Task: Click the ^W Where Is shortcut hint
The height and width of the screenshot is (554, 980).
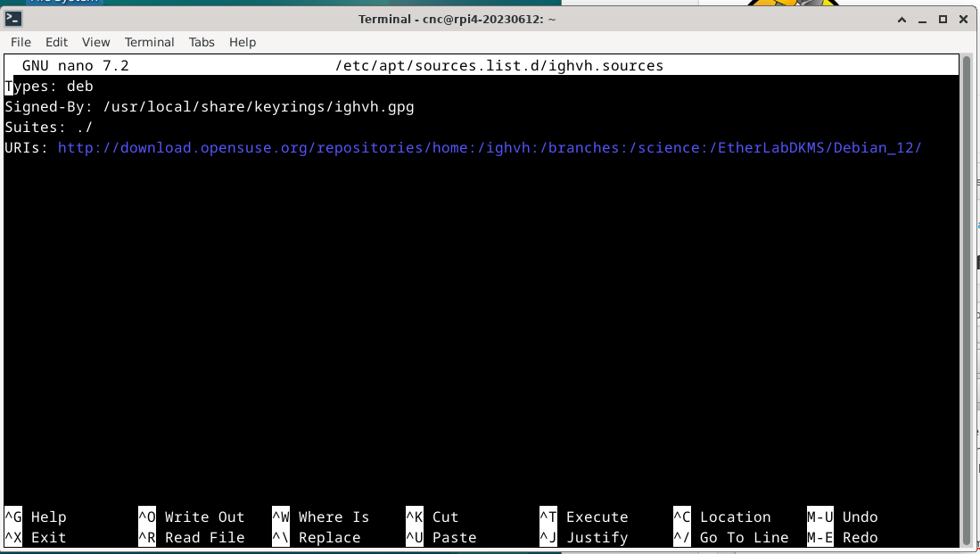Action: pyautogui.click(x=321, y=517)
